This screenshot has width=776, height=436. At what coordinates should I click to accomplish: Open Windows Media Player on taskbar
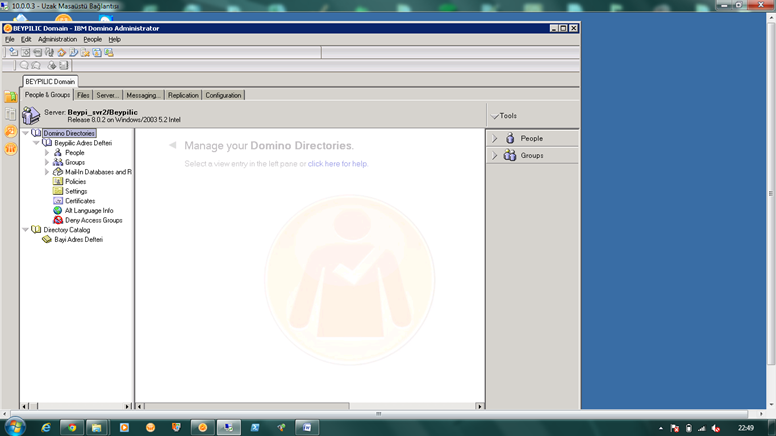click(124, 427)
